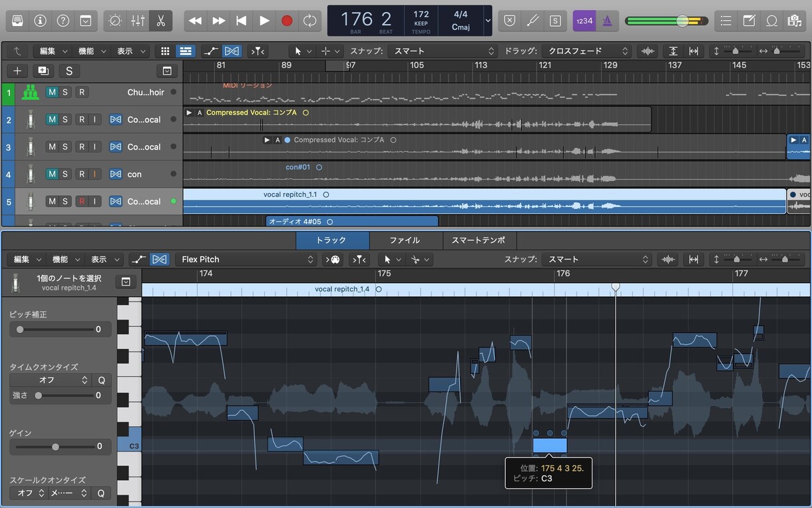Toggle the Editors scissors icon
The width and height of the screenshot is (812, 508).
pos(160,21)
